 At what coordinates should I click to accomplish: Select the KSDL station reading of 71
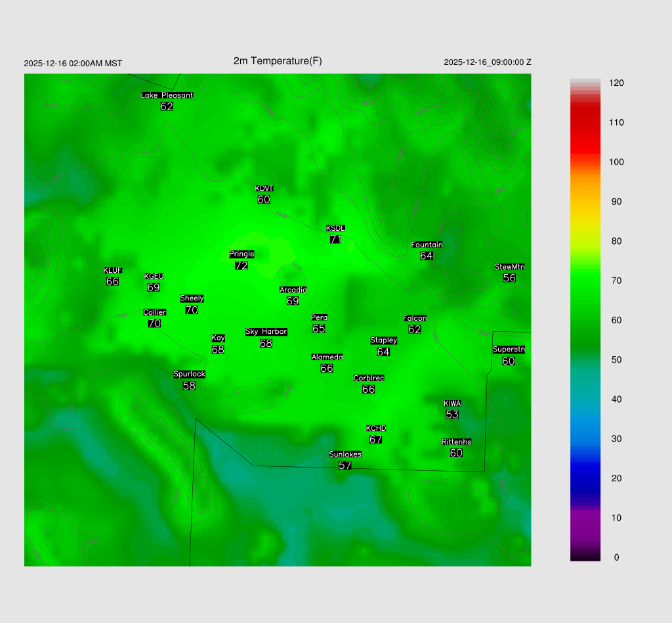(335, 239)
